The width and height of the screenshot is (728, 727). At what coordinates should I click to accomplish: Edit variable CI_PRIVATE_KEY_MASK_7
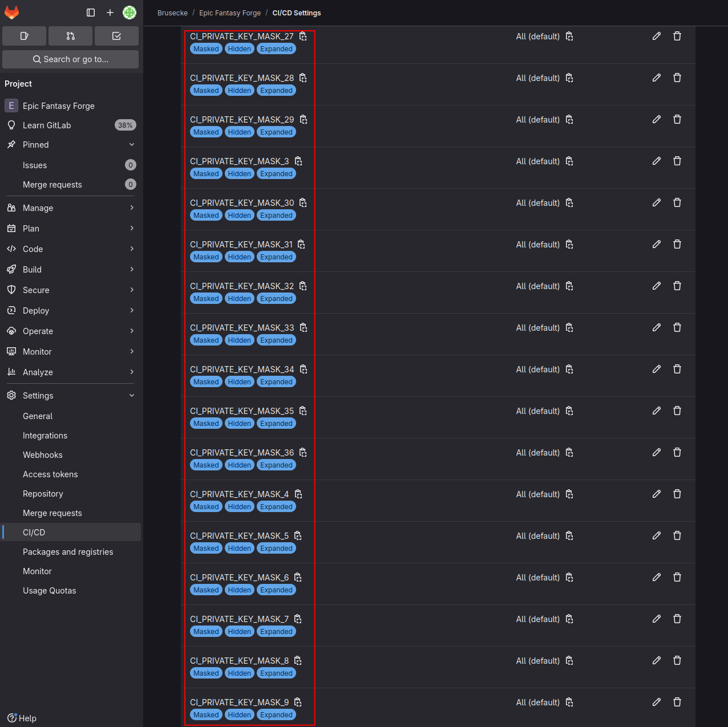657,619
